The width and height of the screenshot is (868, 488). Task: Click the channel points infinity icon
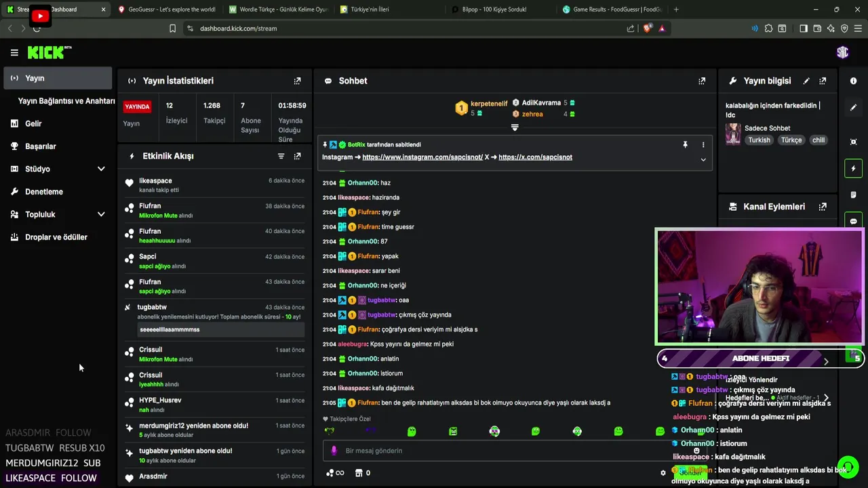pyautogui.click(x=334, y=473)
